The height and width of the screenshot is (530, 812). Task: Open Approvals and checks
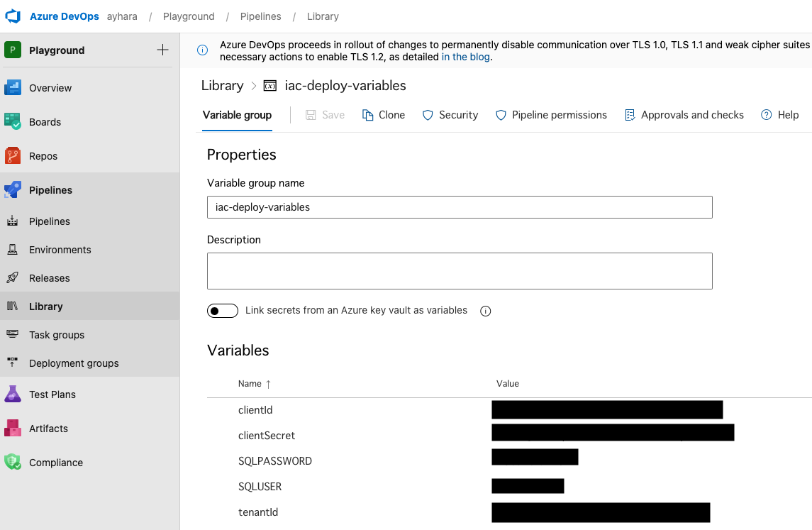(684, 115)
